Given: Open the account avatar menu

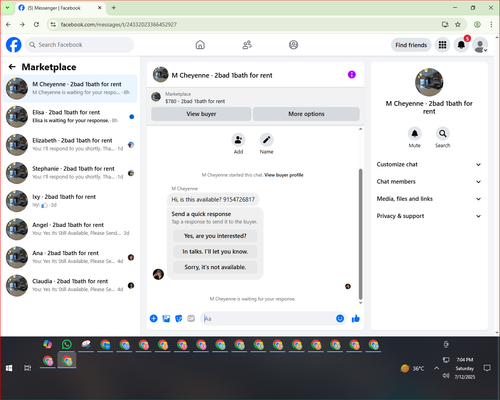Looking at the screenshot, I should (x=480, y=45).
